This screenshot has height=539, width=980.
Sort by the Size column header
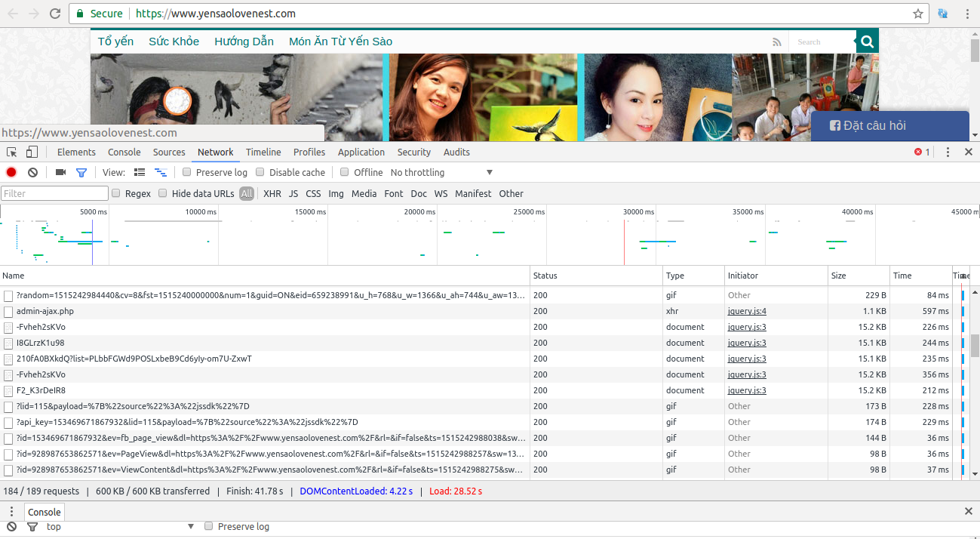coord(858,276)
